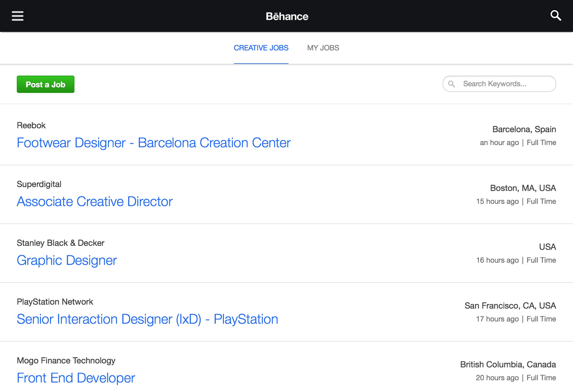Click the '16 hours ago' timestamp
Image resolution: width=573 pixels, height=392 pixels.
(497, 260)
